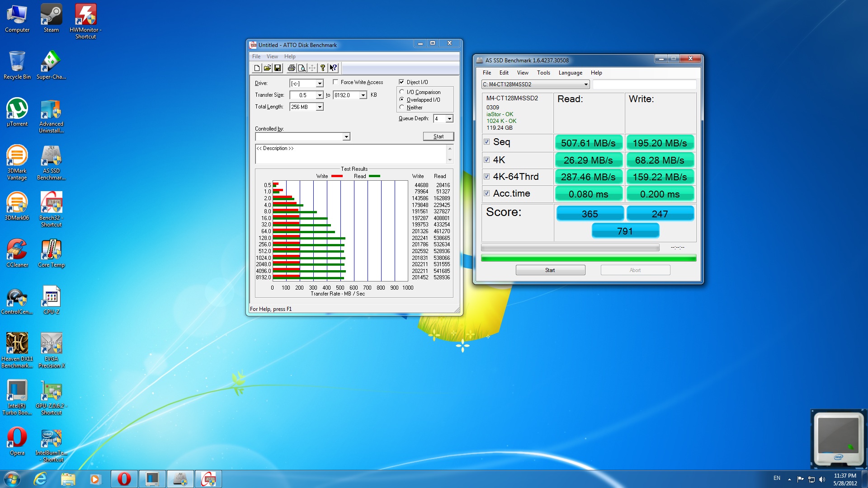Select the I/O Comparison radio button
The height and width of the screenshot is (488, 868).
click(401, 92)
